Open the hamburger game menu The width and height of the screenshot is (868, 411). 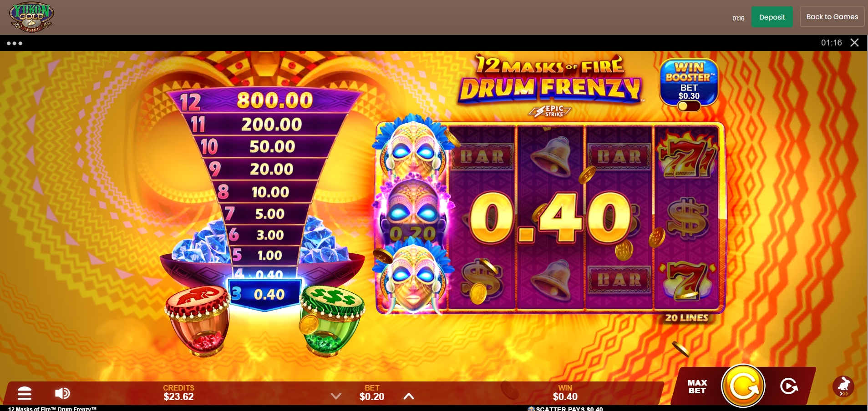25,393
